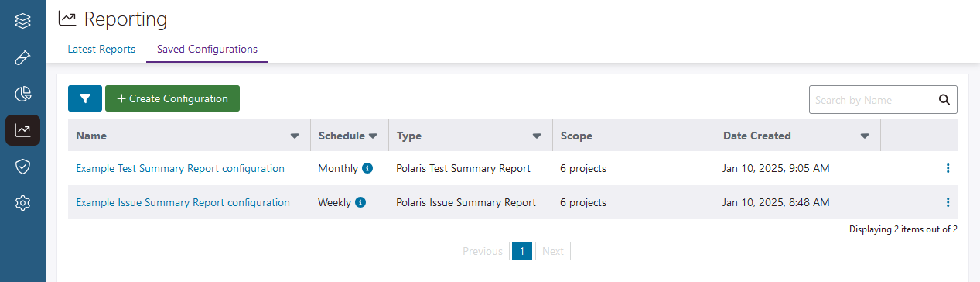Screen dimensions: 980x282
Task: Click the blue filter funnel button
Action: click(x=85, y=98)
